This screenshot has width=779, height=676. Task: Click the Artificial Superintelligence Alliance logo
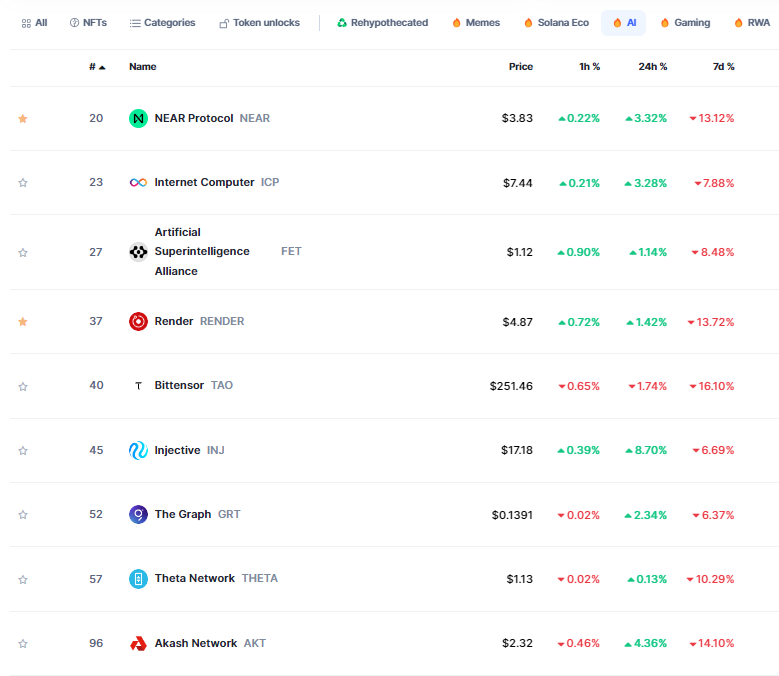coord(138,252)
